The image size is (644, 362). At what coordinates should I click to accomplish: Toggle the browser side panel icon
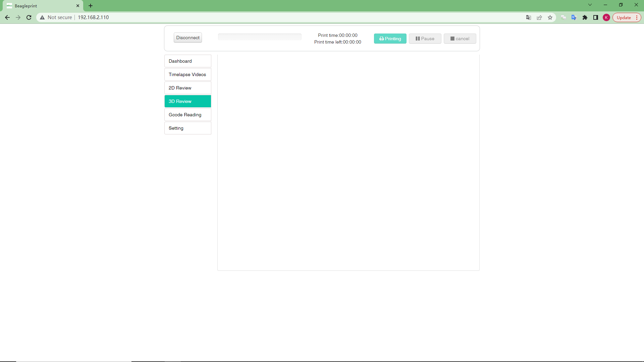point(596,17)
